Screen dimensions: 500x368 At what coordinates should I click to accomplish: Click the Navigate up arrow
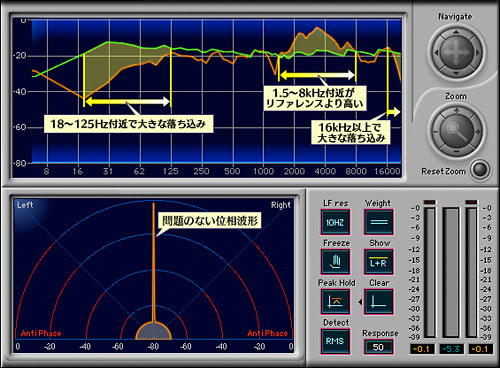[x=456, y=32]
